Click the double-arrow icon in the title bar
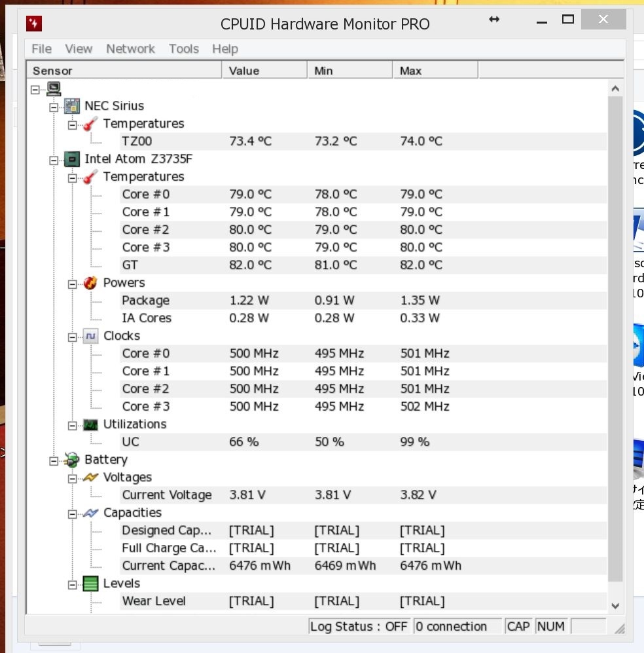Viewport: 644px width, 653px height. [x=494, y=19]
